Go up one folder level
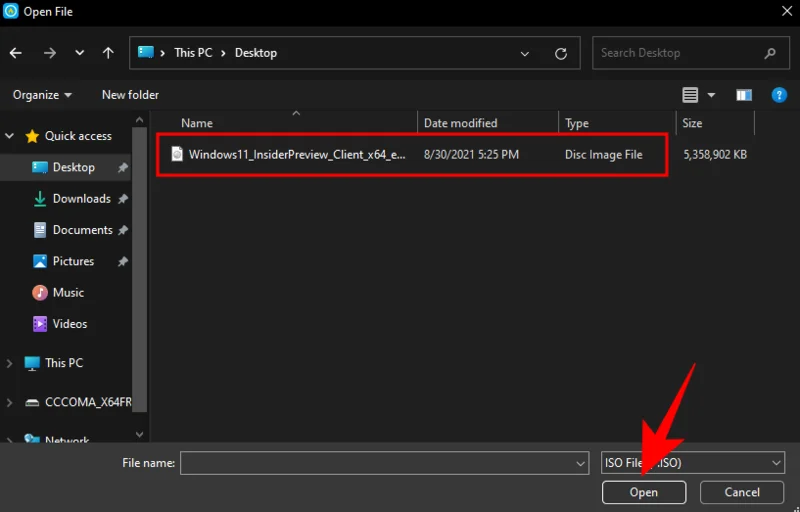 click(x=108, y=53)
